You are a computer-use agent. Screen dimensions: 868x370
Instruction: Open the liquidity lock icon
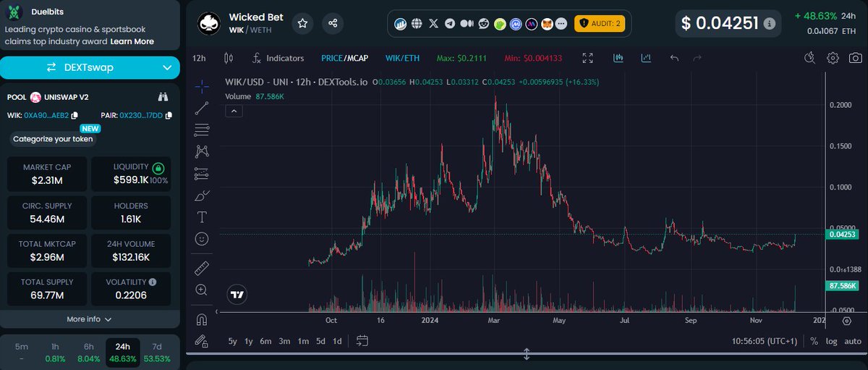click(x=158, y=167)
